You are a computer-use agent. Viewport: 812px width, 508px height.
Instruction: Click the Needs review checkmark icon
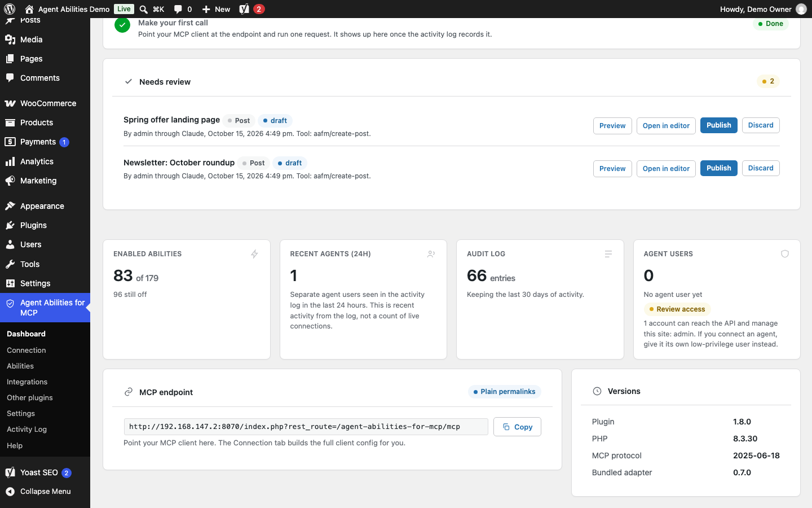coord(129,81)
